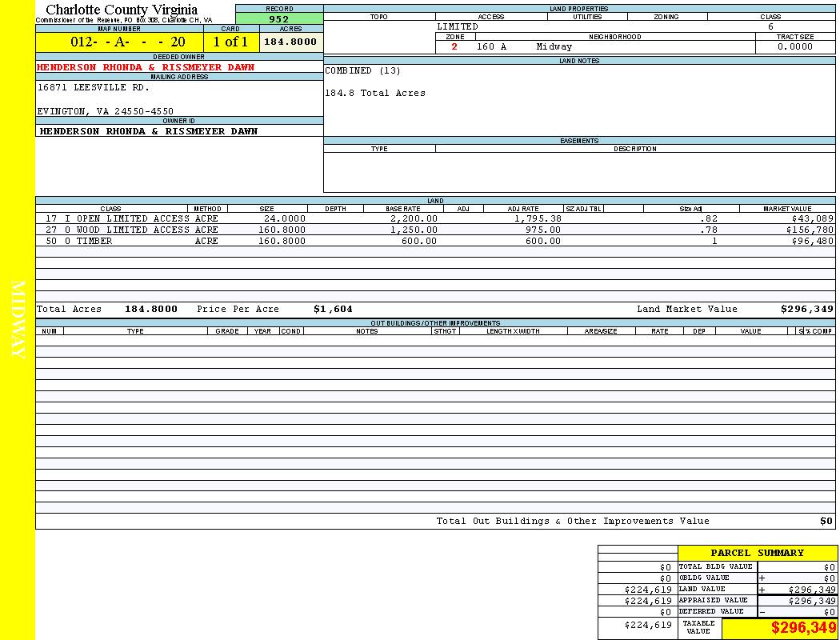
Task: Click the Market Value column header
Action: point(786,209)
